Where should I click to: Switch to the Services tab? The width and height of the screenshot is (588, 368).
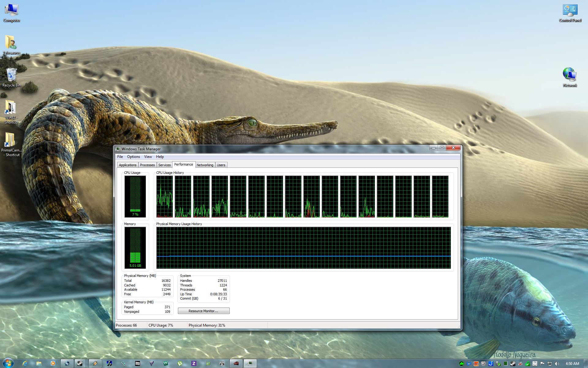pos(164,165)
